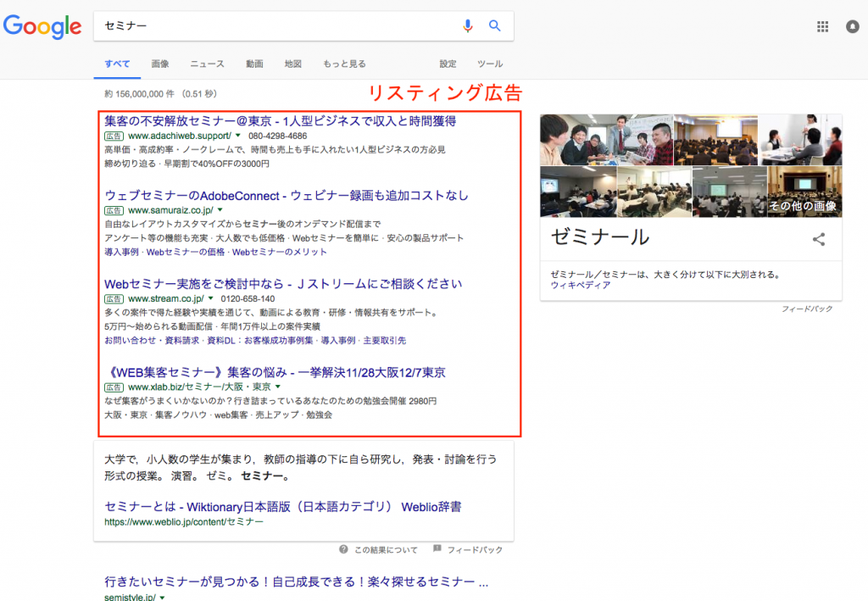Click フィードバック under the knowledge panel
The width and height of the screenshot is (868, 601).
[x=807, y=309]
